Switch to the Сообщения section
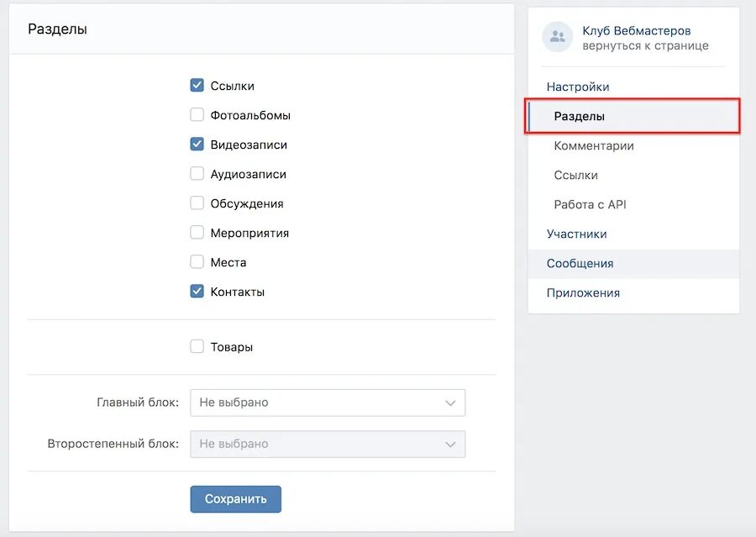Screen dimensions: 756x537 (x=580, y=263)
